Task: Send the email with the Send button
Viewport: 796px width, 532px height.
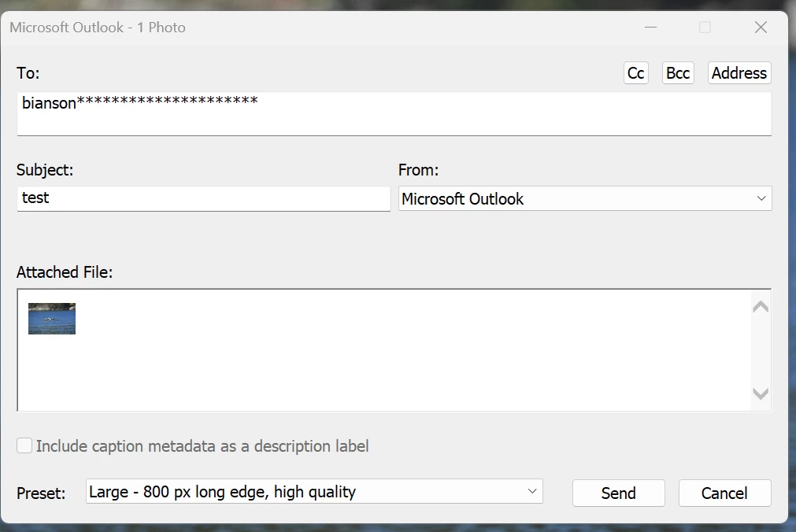Action: pos(618,493)
